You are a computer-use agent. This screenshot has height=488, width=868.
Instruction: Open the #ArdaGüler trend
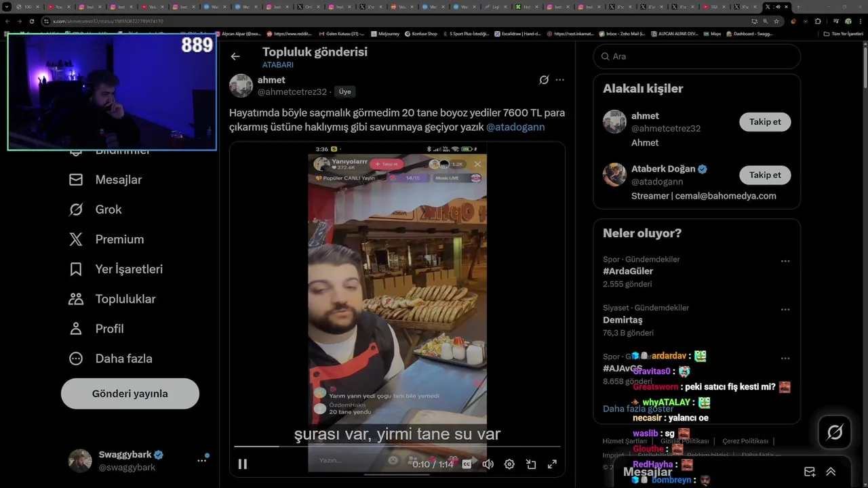click(x=628, y=271)
